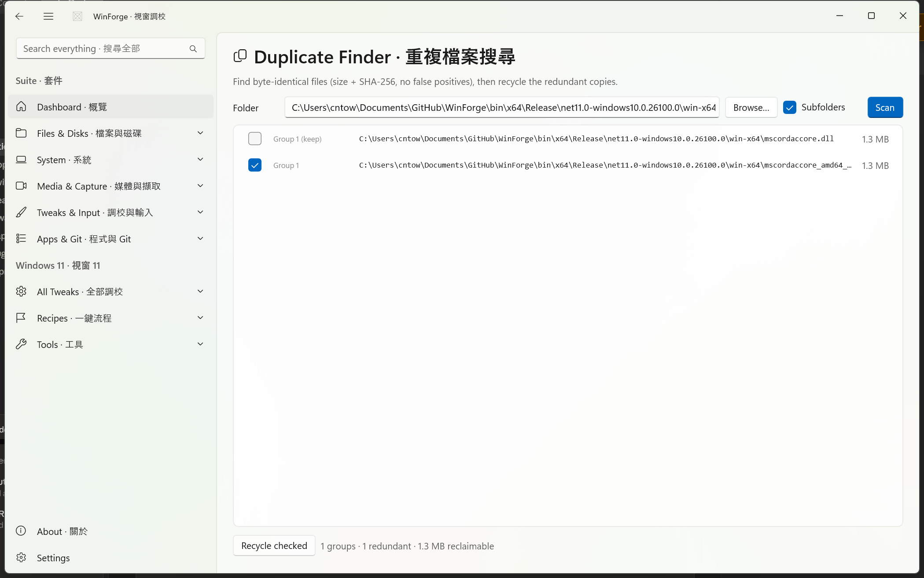Expand the System section chevron
Image resolution: width=924 pixels, height=578 pixels.
(x=200, y=159)
